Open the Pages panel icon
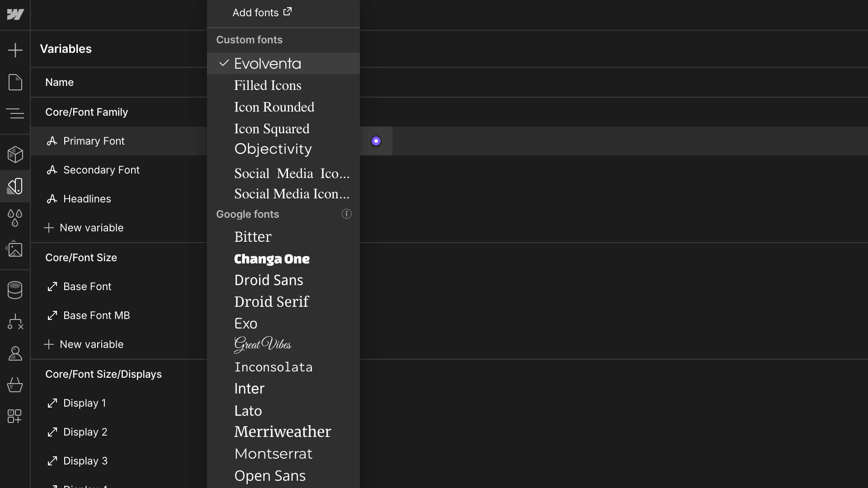Viewport: 868px width, 488px height. pos(15,82)
